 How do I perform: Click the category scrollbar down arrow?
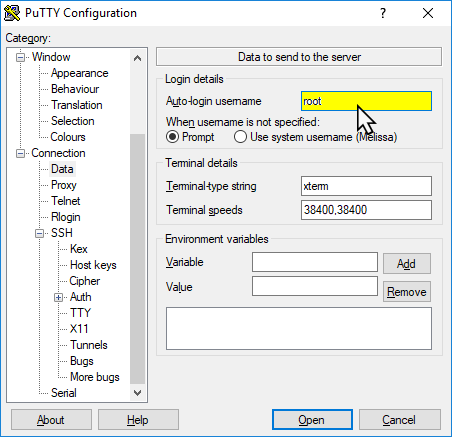[137, 393]
